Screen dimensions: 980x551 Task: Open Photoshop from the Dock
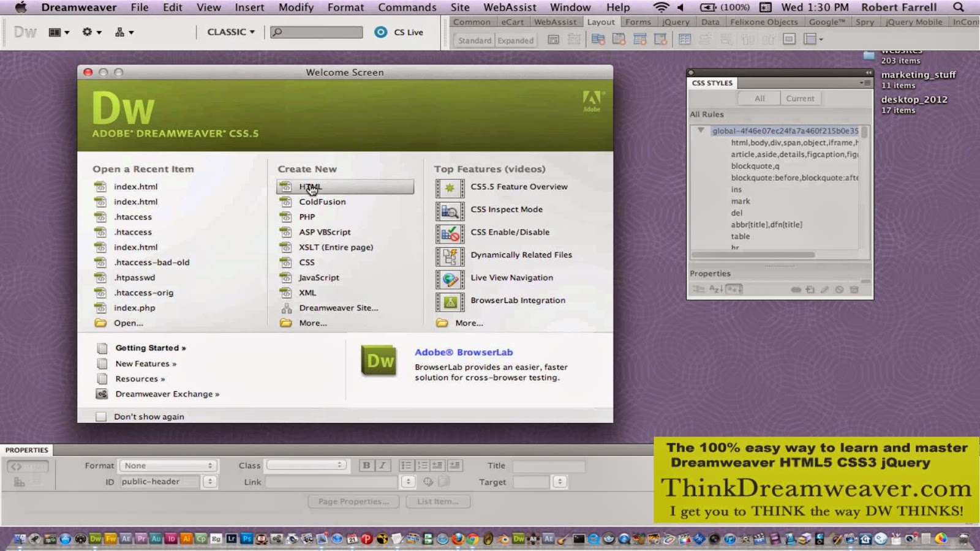pos(246,539)
